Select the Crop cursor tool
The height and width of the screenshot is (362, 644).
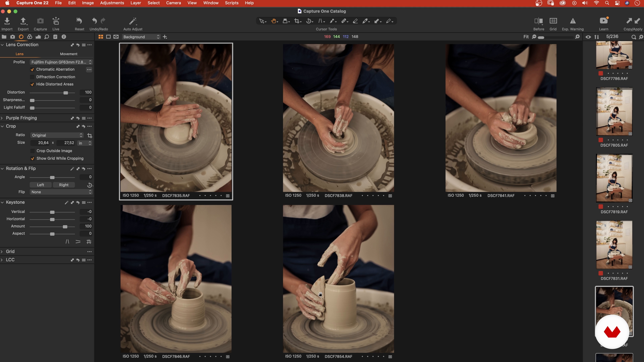click(x=298, y=21)
